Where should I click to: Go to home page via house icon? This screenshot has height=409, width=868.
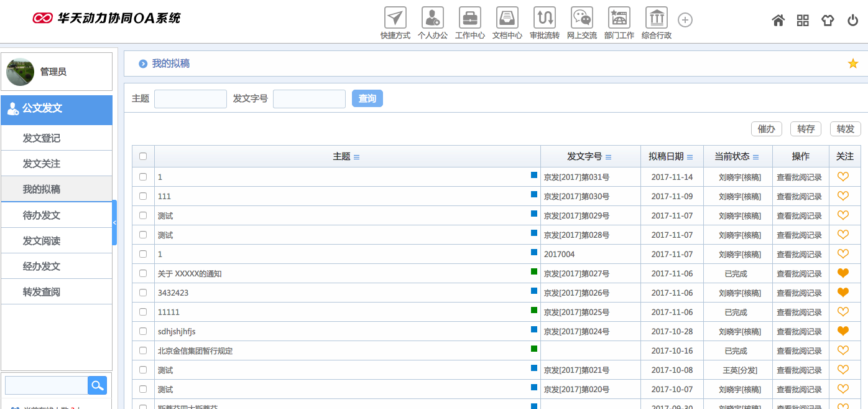coord(778,21)
